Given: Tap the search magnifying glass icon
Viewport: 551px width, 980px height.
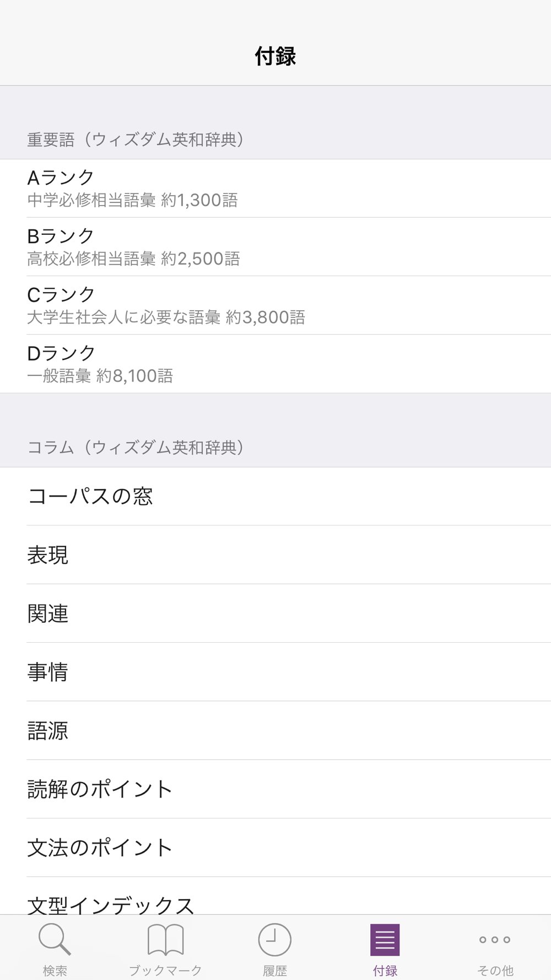Looking at the screenshot, I should tap(55, 939).
